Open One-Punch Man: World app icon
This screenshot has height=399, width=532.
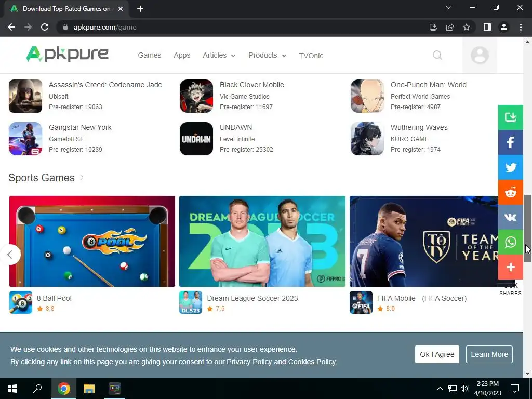[x=367, y=96]
